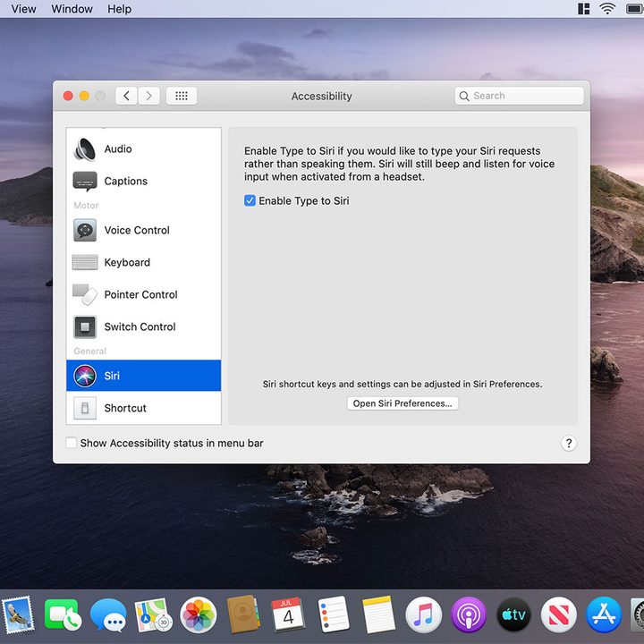Click Open Siri Preferences button
The height and width of the screenshot is (644, 644).
pos(402,403)
